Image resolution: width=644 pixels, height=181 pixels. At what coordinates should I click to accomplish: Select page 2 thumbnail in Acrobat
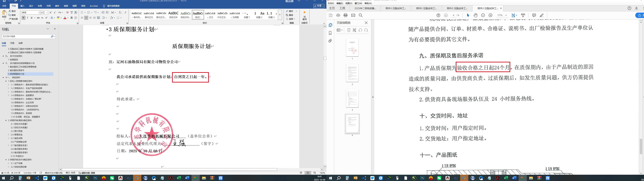click(352, 73)
